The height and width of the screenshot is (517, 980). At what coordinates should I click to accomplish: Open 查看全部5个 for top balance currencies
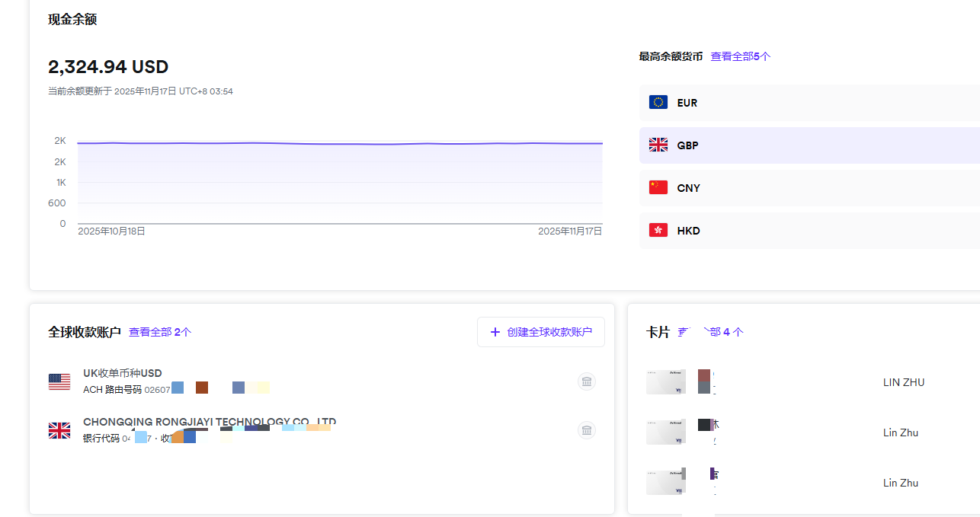pyautogui.click(x=740, y=56)
